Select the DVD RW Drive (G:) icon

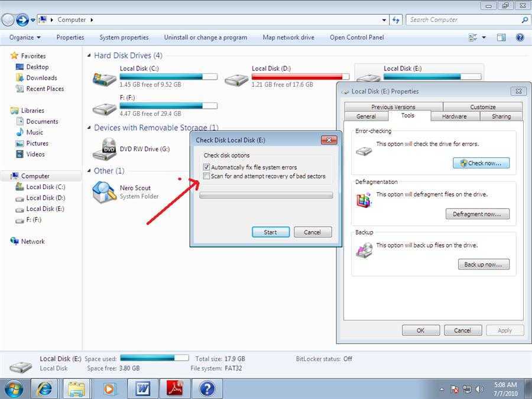pos(108,149)
